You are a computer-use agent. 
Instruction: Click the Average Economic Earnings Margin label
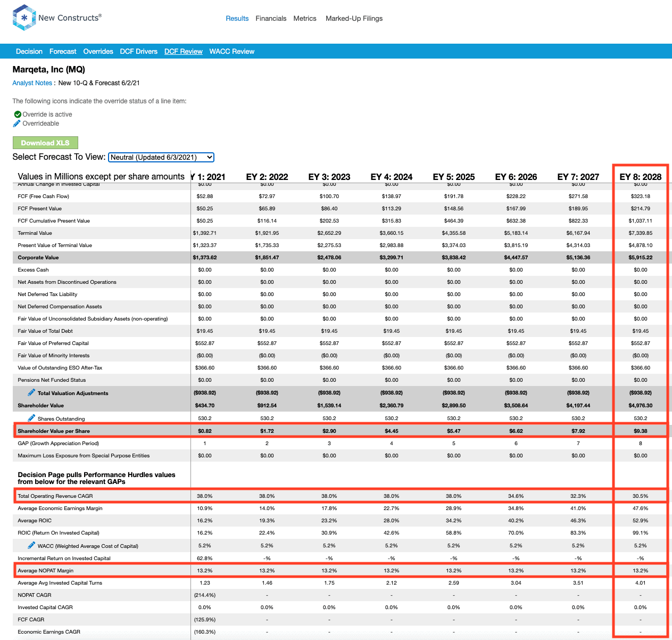point(60,508)
